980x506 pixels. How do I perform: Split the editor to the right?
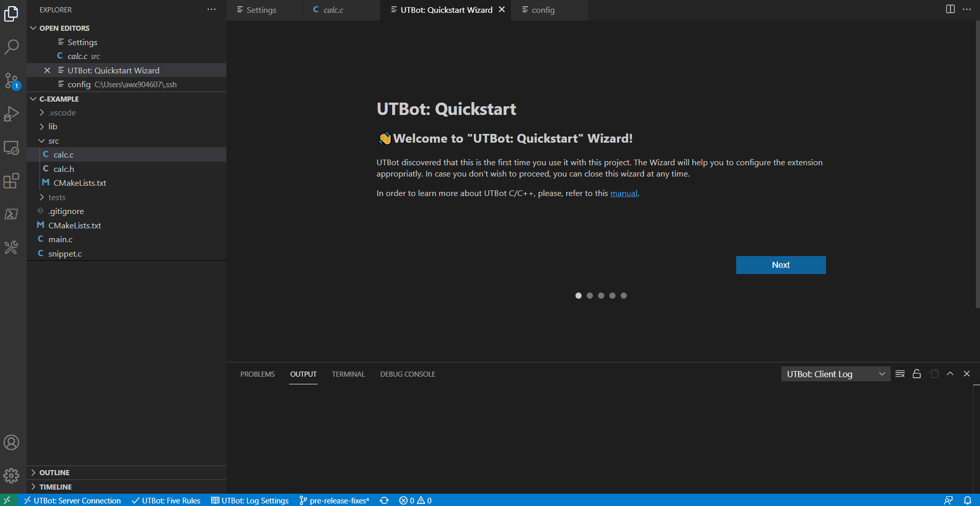coord(950,9)
